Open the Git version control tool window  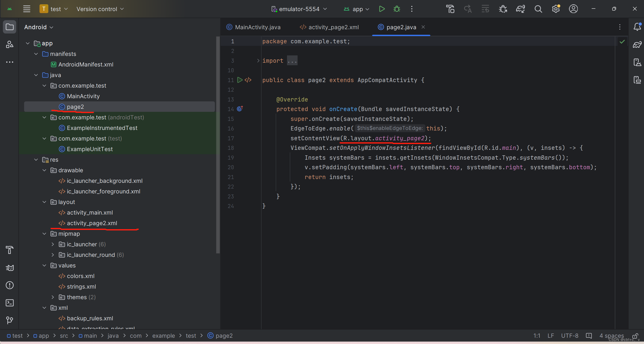pyautogui.click(x=10, y=320)
